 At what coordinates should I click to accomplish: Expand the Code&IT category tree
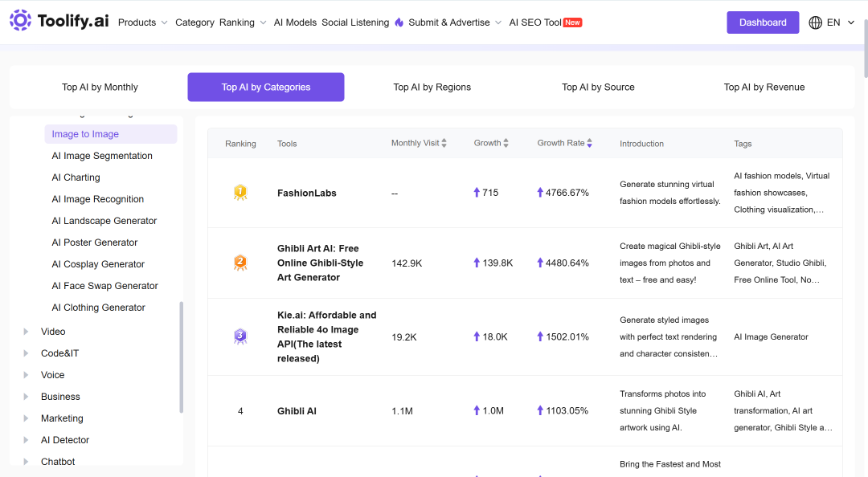pos(26,353)
